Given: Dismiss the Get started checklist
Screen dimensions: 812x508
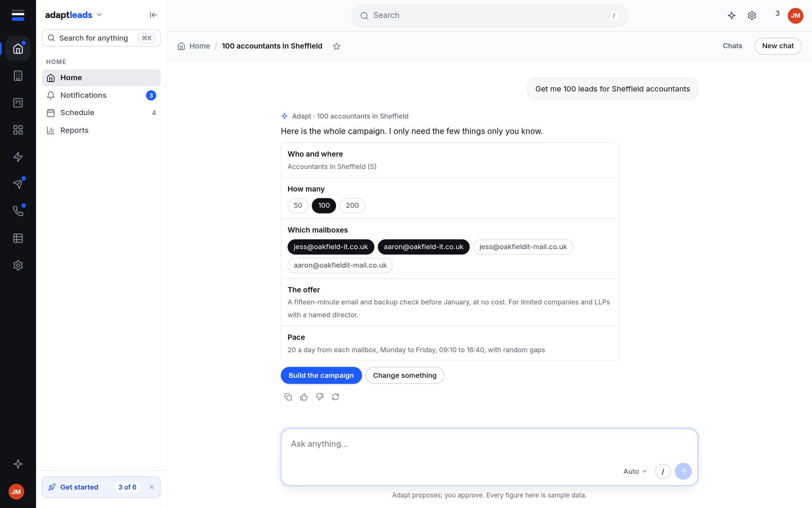Looking at the screenshot, I should click(152, 488).
